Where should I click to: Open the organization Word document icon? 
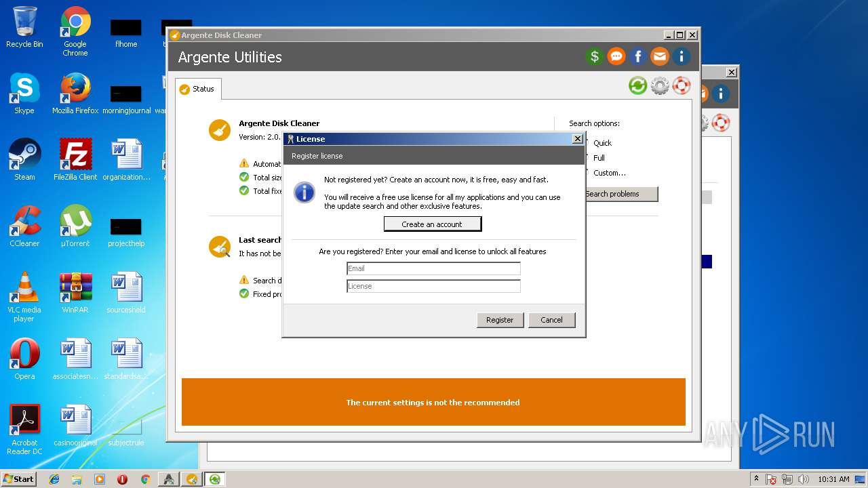(126, 160)
